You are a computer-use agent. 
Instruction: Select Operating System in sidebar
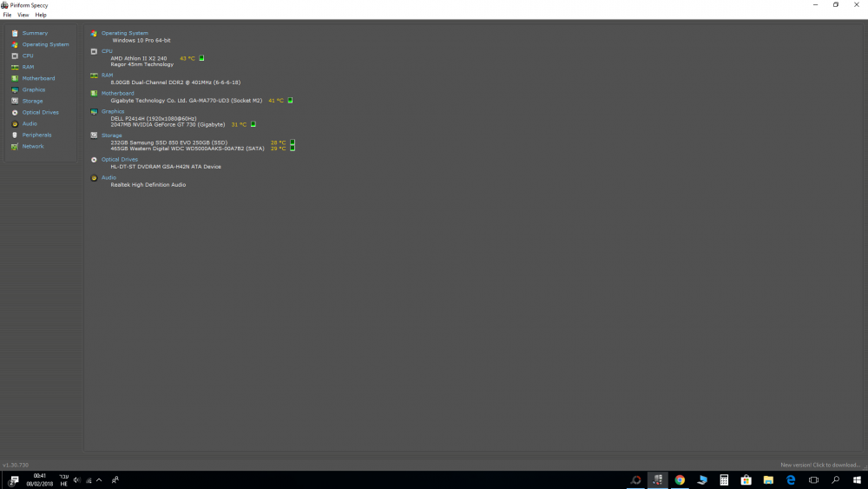(45, 44)
